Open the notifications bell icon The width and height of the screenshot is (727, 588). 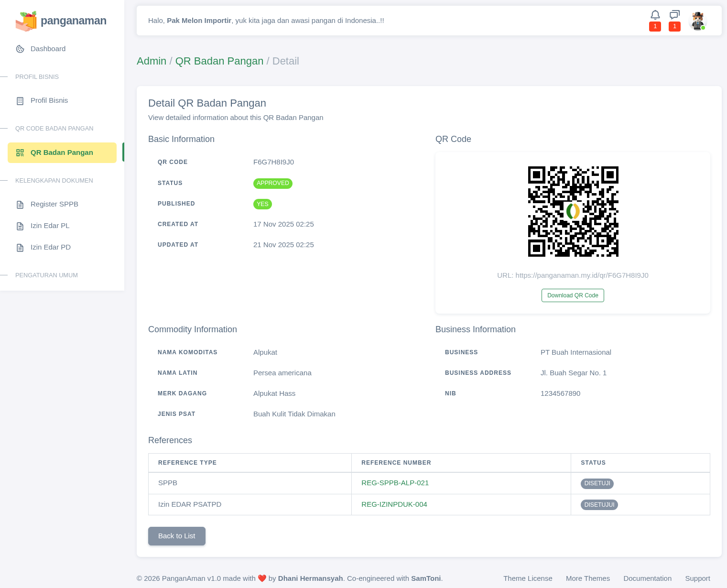pyautogui.click(x=655, y=15)
